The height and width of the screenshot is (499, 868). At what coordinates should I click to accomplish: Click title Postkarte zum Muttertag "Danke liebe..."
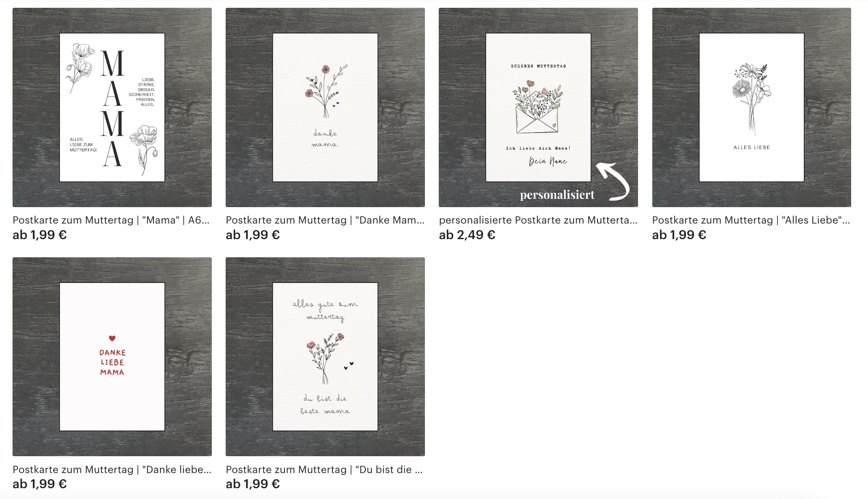click(112, 470)
